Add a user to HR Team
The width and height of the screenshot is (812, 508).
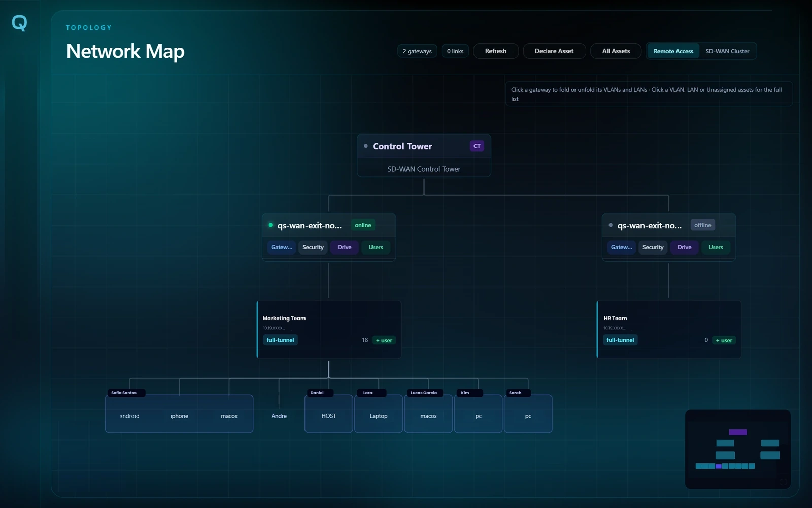point(724,340)
